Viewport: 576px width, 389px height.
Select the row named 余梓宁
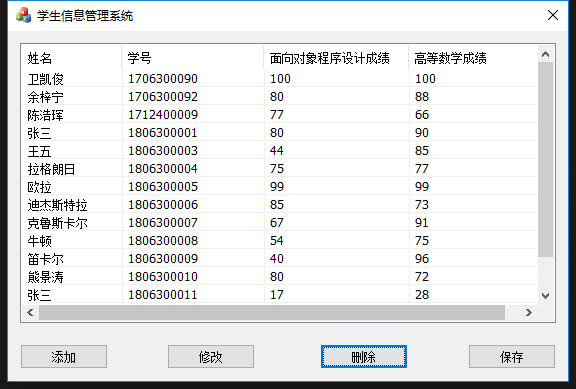[x=280, y=97]
